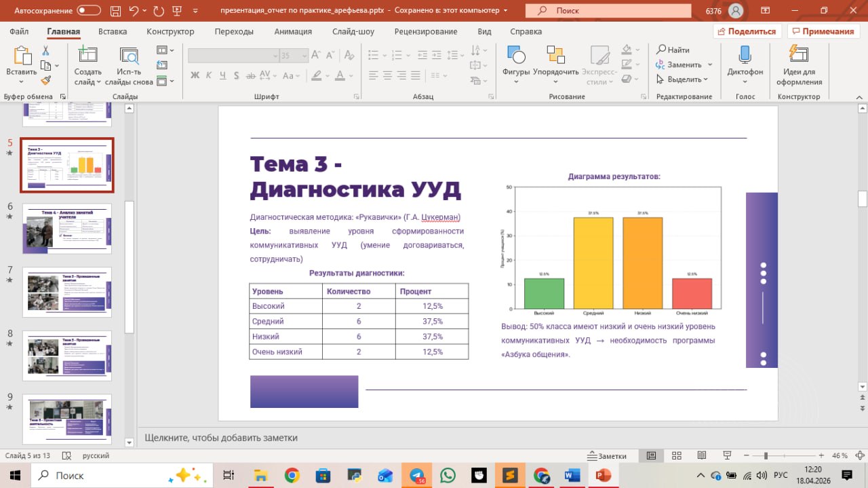Click the Поиск search field in title bar
868x488 pixels.
(x=608, y=11)
